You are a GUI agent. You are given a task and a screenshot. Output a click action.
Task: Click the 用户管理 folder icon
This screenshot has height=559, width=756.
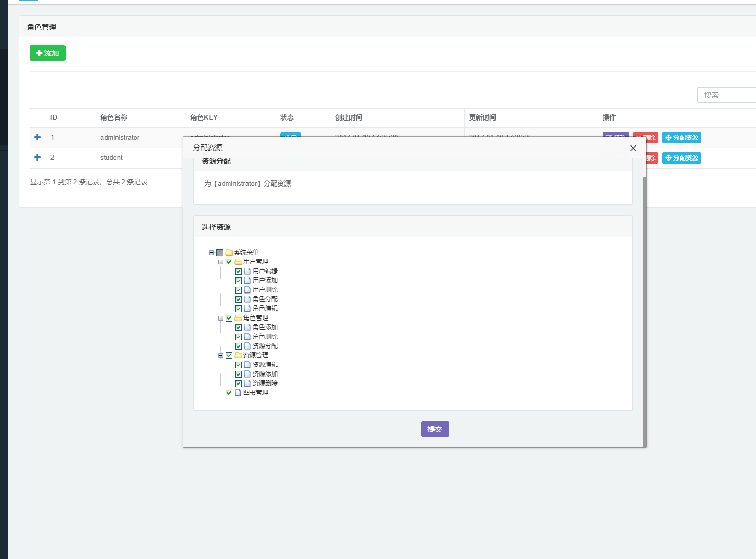click(238, 262)
